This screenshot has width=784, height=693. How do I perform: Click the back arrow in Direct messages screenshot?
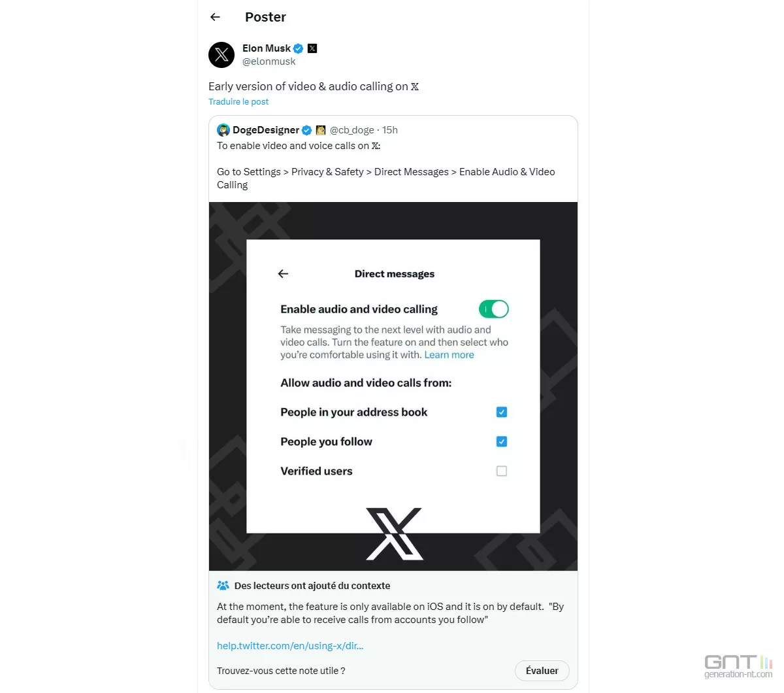click(283, 274)
